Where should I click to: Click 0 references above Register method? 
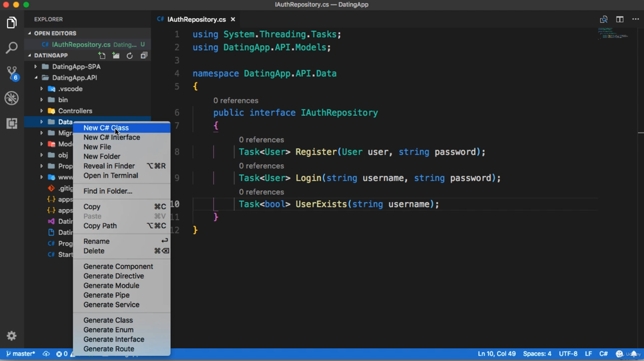click(261, 140)
